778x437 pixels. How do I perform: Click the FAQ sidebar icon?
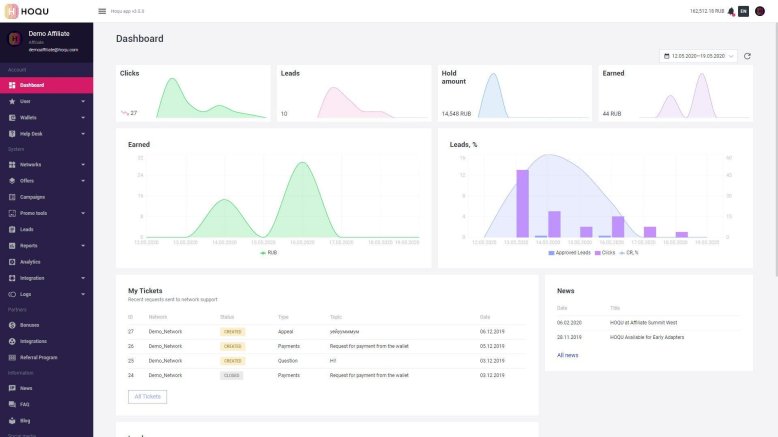[12, 404]
